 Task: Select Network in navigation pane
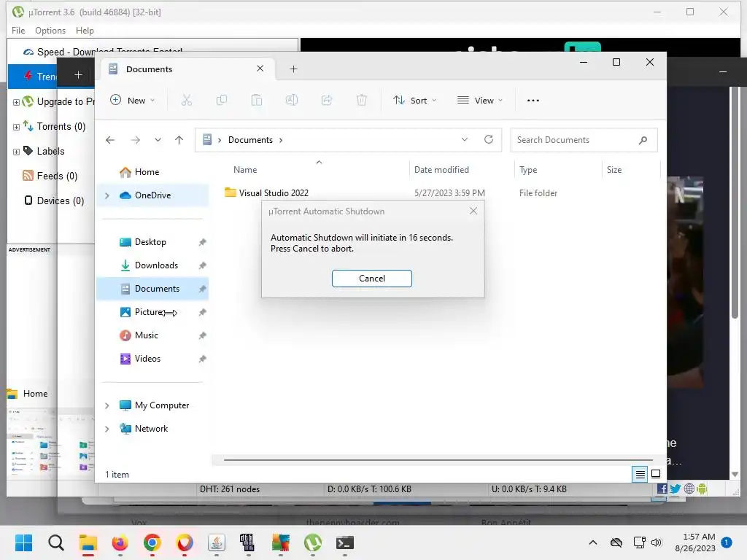tap(151, 429)
